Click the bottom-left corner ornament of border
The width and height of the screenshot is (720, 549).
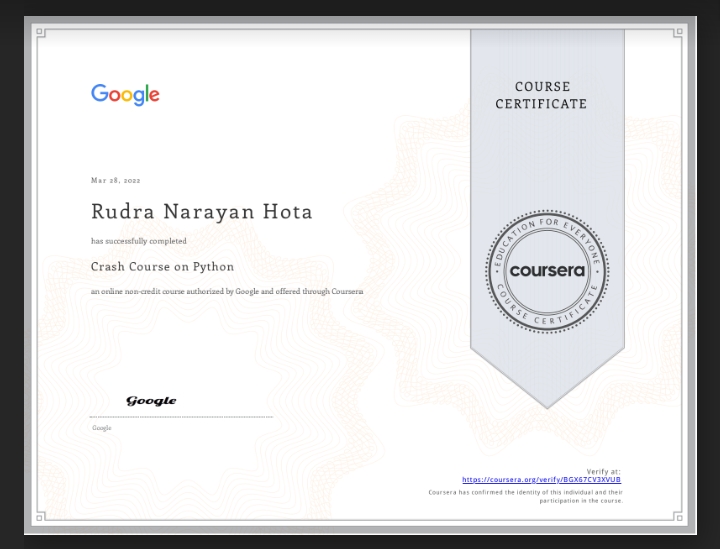(x=41, y=517)
